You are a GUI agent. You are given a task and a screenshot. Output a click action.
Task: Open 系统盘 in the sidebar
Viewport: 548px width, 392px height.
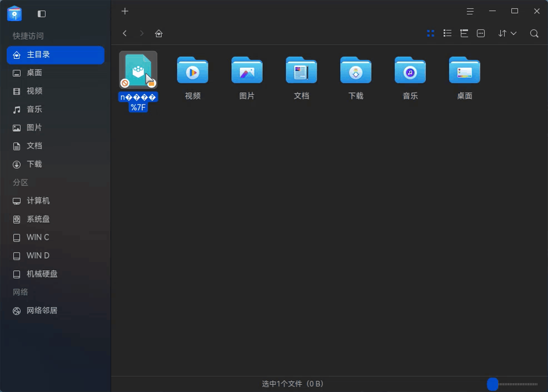pos(56,219)
